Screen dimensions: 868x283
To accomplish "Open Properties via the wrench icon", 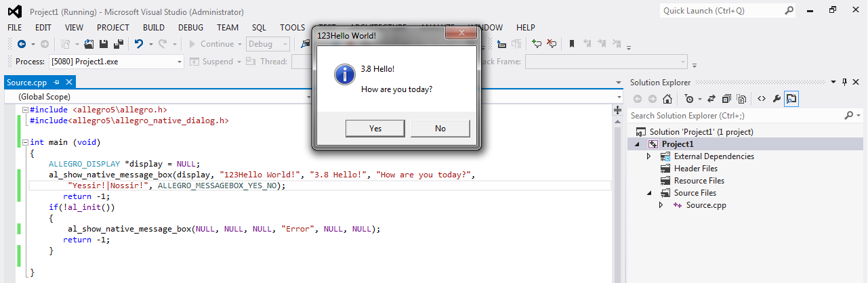I will click(x=777, y=99).
